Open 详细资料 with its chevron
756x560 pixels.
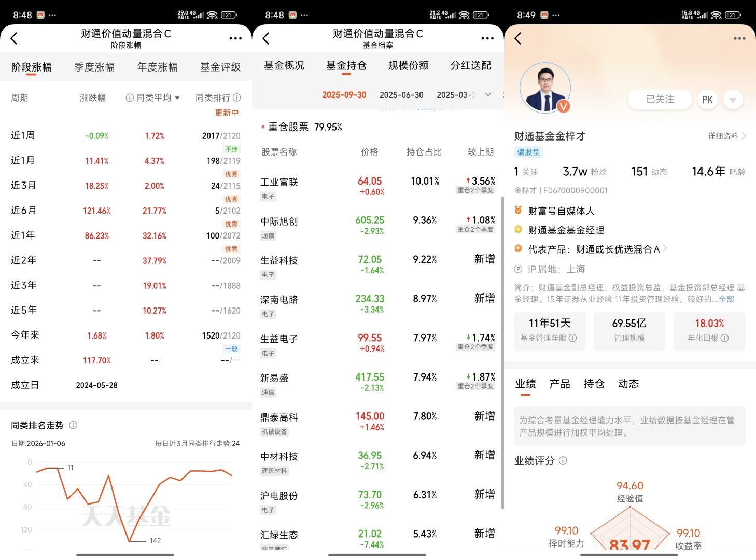pos(727,136)
